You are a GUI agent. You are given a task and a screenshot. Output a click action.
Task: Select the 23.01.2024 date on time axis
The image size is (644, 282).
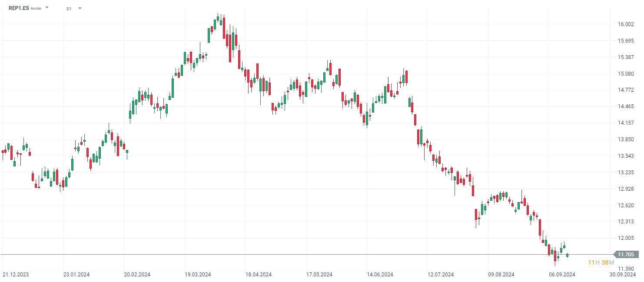[76, 275]
